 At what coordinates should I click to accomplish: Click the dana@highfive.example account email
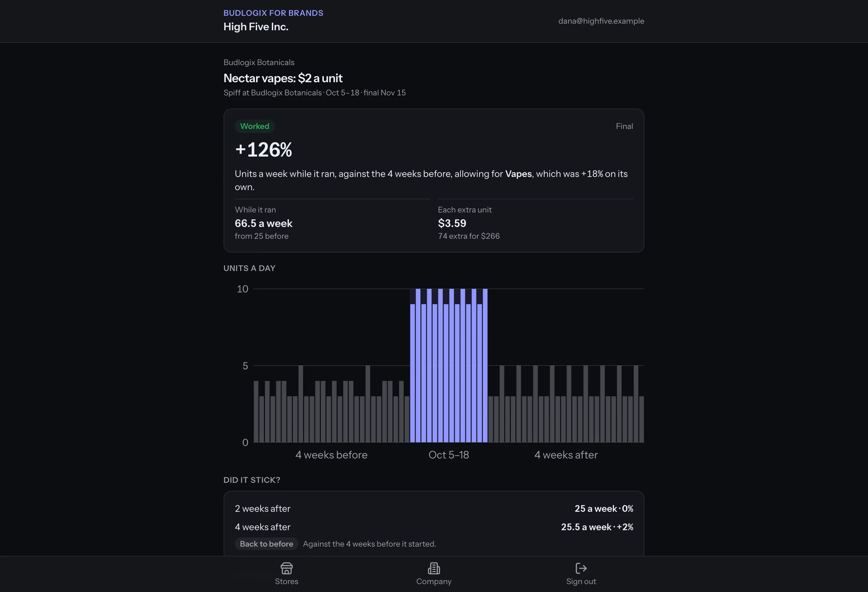coord(601,21)
